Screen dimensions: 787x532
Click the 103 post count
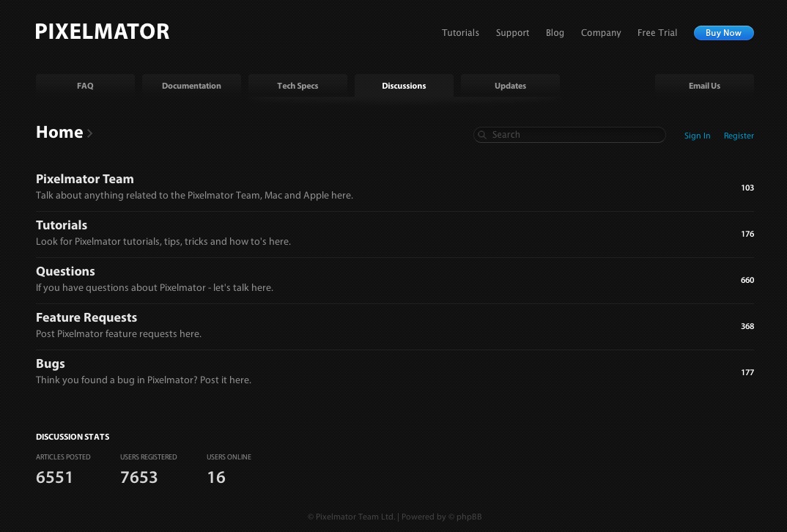click(747, 188)
